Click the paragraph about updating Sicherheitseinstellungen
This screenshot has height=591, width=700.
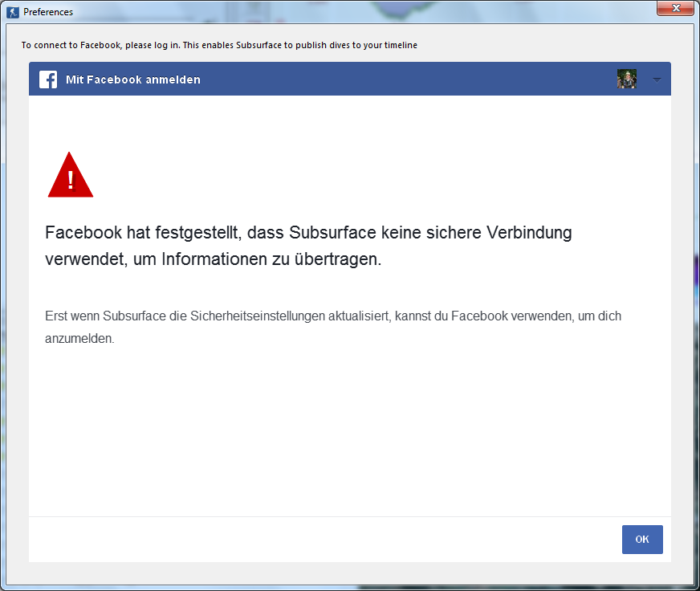point(333,324)
